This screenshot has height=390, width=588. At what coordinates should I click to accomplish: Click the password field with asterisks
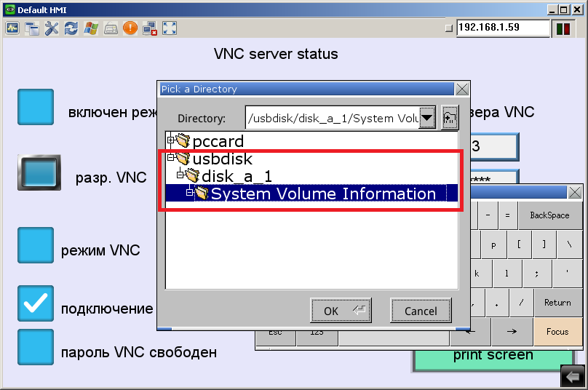click(494, 177)
